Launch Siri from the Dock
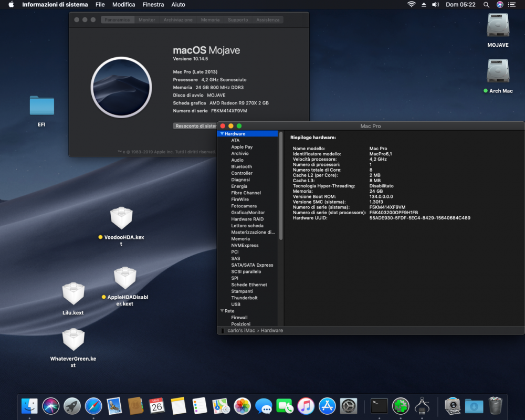The image size is (525, 420). (50, 406)
